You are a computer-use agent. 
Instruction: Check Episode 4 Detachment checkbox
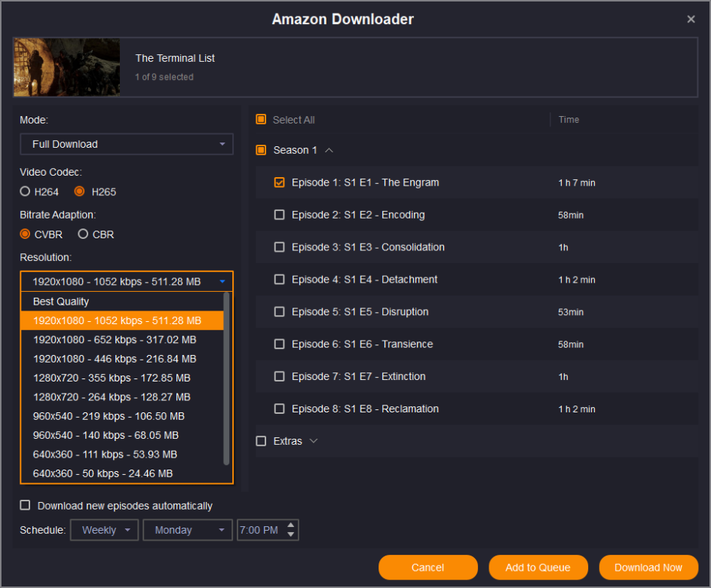pyautogui.click(x=280, y=280)
